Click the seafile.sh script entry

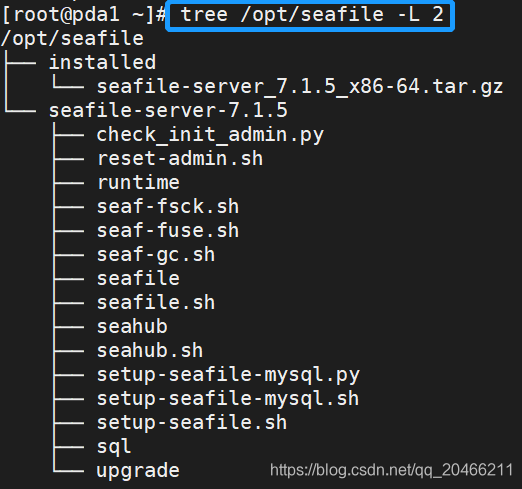pyautogui.click(x=156, y=302)
